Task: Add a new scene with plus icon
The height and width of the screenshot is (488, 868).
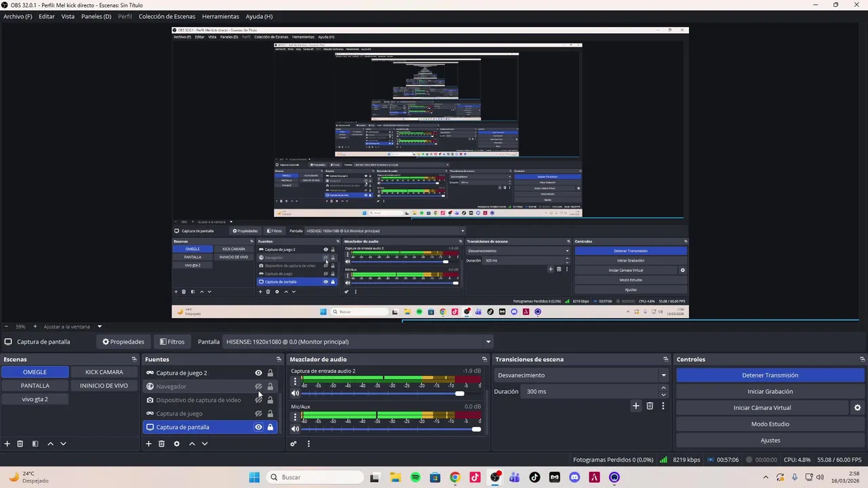Action: 7,444
